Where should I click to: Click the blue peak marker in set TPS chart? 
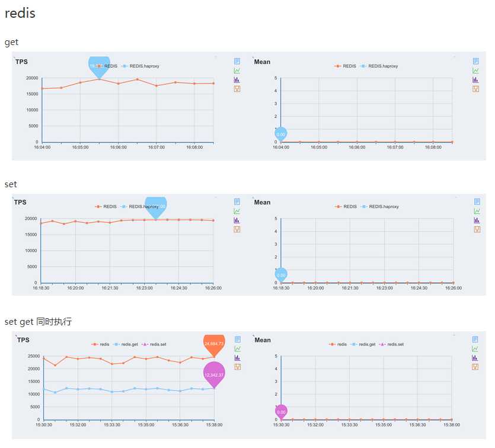[156, 207]
